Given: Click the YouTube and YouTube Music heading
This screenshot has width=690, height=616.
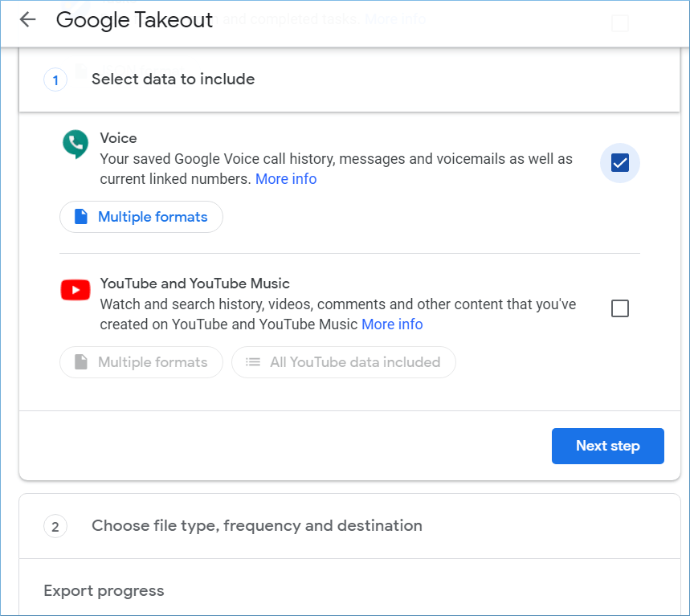Looking at the screenshot, I should (194, 284).
